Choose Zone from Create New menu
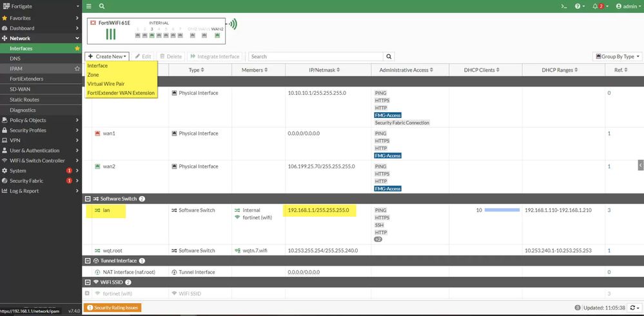The image size is (644, 316). (x=93, y=75)
